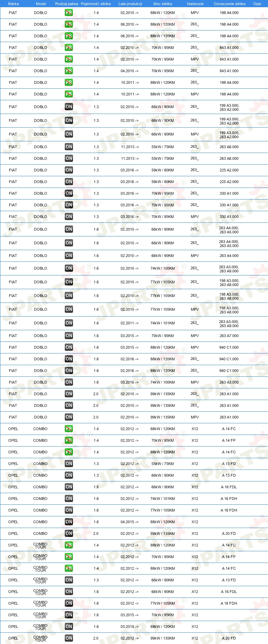Click the diesel ON icon in the 263 A7.000 row

[69, 336]
